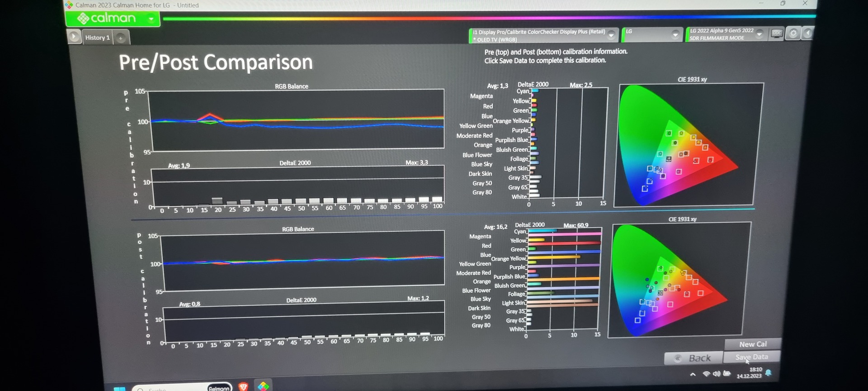This screenshot has width=868, height=391.
Task: Expand the i1 Display Pro meter dropdown
Action: tap(611, 35)
